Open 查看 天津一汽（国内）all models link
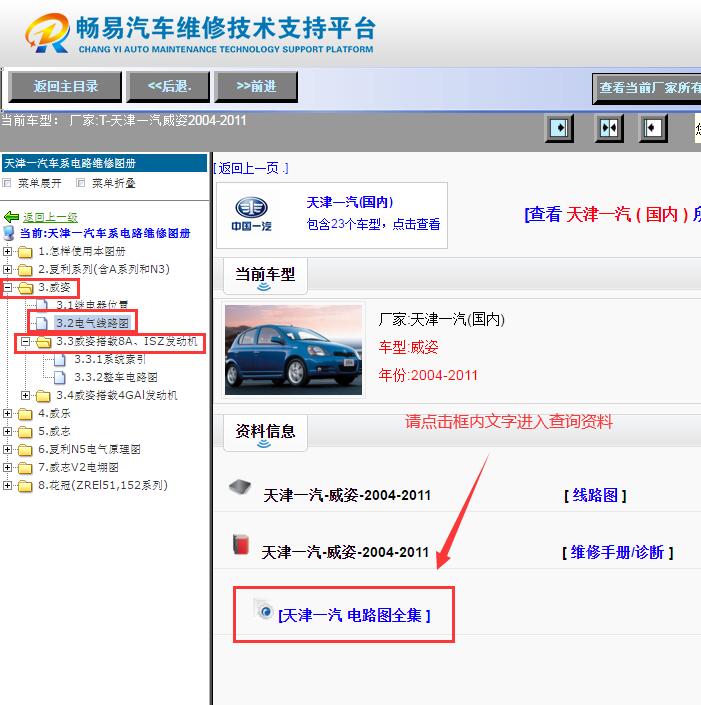This screenshot has width=701, height=705. pyautogui.click(x=612, y=214)
